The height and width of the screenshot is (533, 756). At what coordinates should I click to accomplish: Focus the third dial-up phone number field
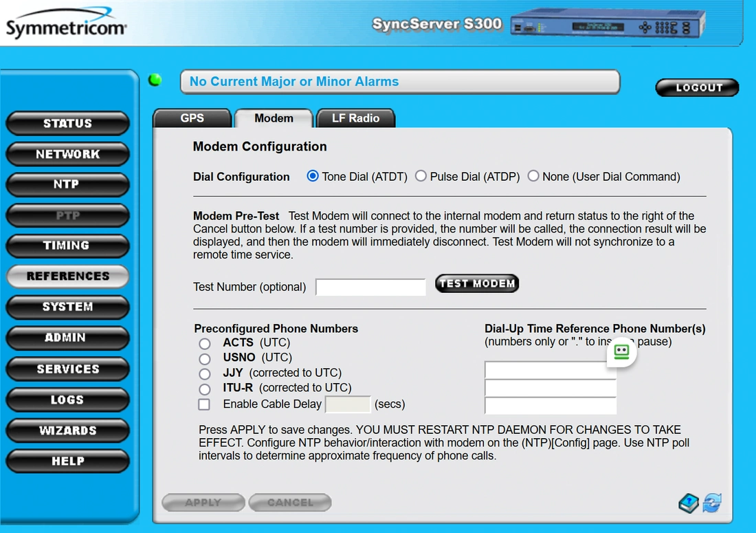pyautogui.click(x=550, y=406)
